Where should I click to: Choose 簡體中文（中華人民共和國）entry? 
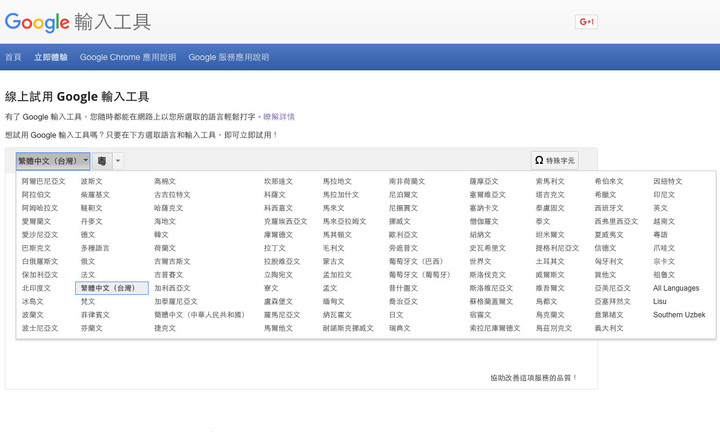pyautogui.click(x=201, y=314)
